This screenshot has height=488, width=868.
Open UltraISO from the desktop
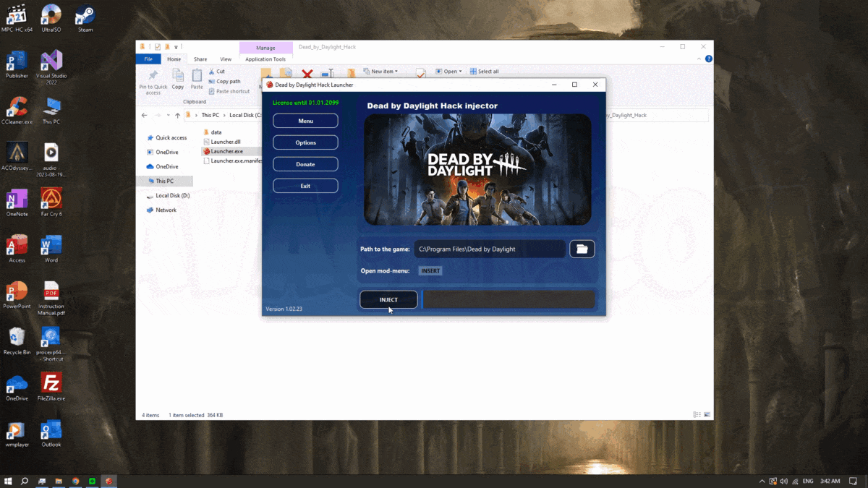coord(51,13)
